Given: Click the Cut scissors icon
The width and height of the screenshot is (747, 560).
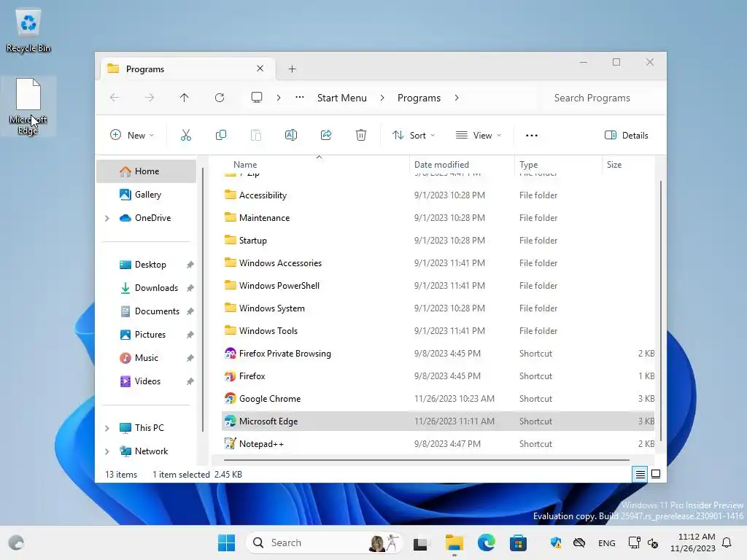Looking at the screenshot, I should coord(186,135).
